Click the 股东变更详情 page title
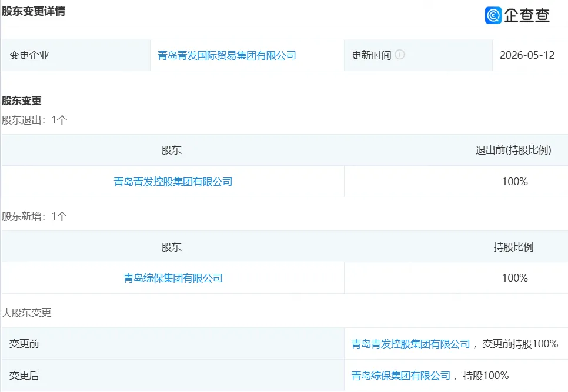Image resolution: width=568 pixels, height=392 pixels. (x=34, y=11)
